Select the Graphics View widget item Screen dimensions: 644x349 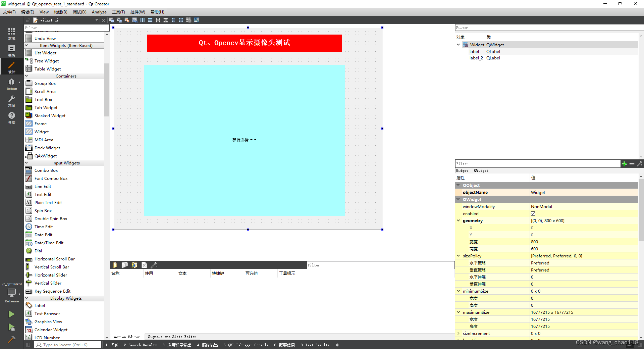(x=48, y=321)
